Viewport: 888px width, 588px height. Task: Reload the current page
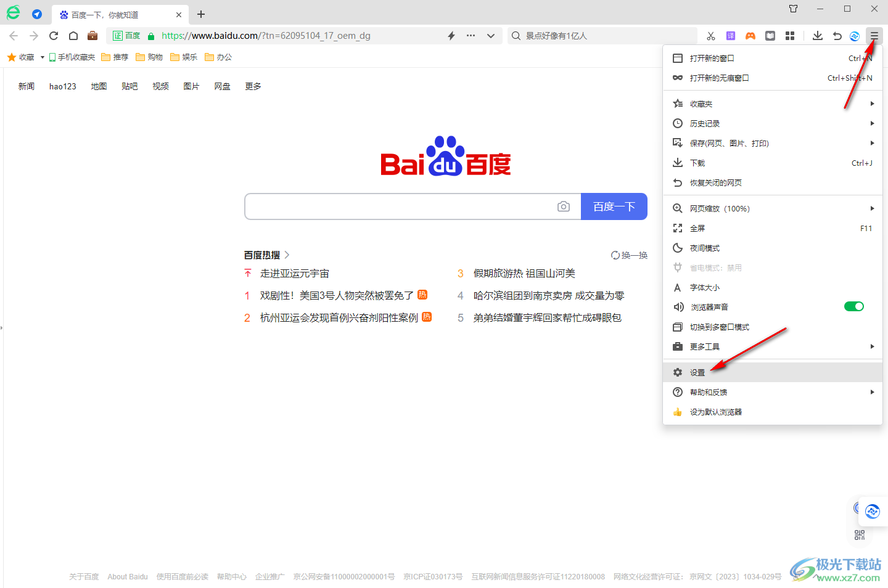pyautogui.click(x=54, y=36)
